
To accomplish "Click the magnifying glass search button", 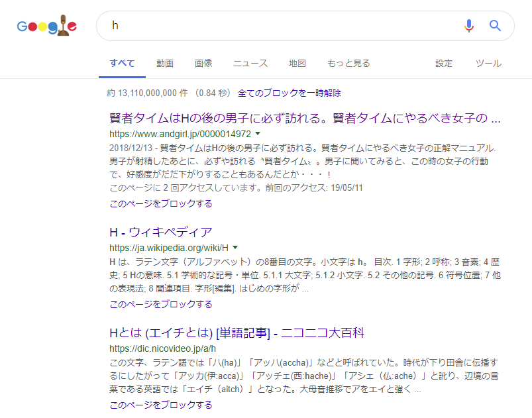I will click(x=495, y=26).
